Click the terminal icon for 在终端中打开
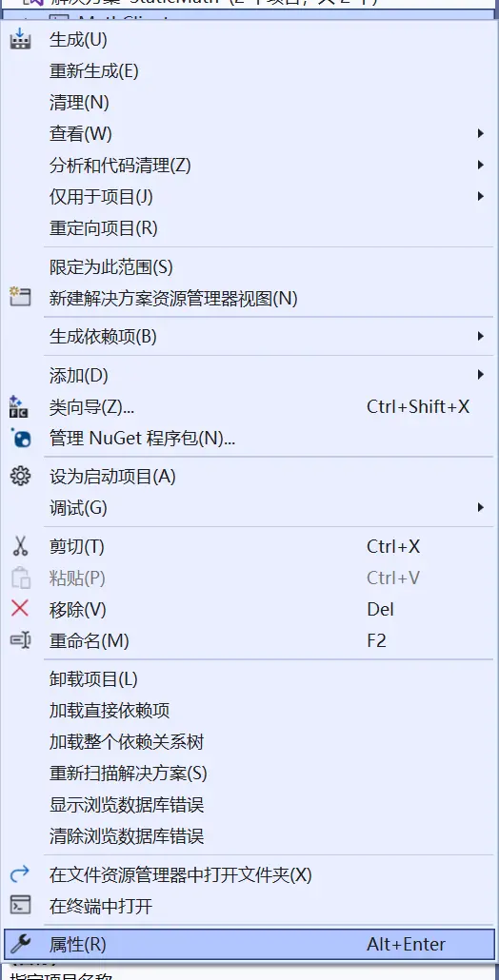Image resolution: width=499 pixels, height=980 pixels. click(x=21, y=905)
